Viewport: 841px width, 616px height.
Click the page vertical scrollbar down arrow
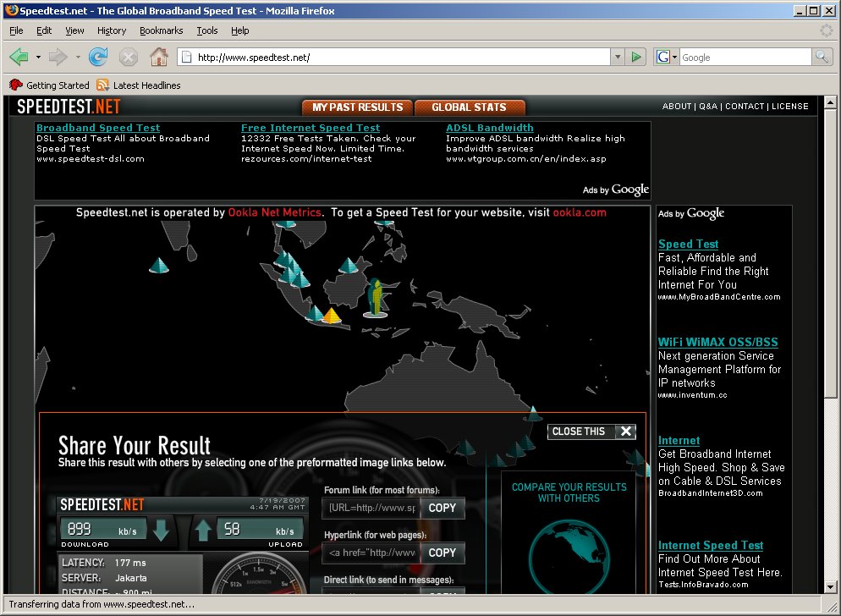(x=830, y=586)
